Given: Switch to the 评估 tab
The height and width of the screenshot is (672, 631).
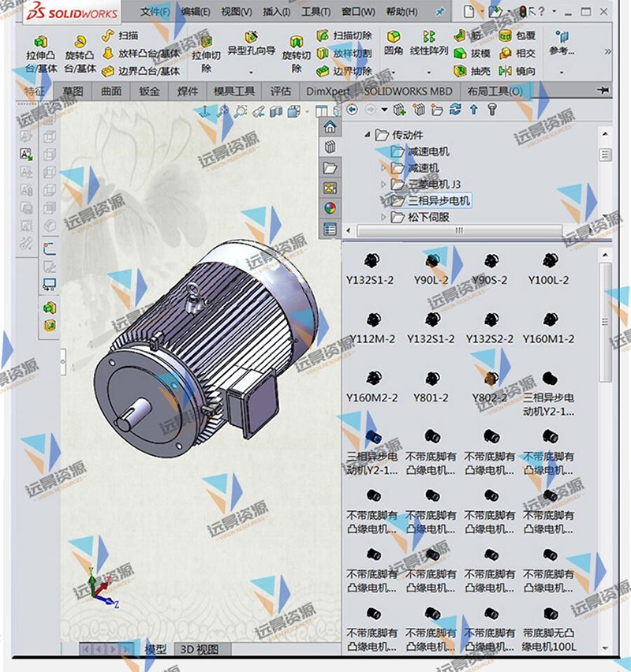Looking at the screenshot, I should [x=281, y=91].
